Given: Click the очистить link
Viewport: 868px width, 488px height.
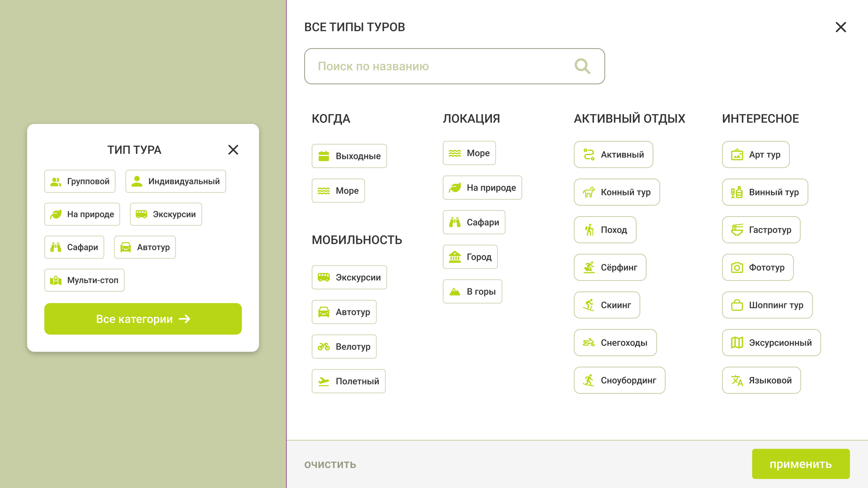Looking at the screenshot, I should pos(330,464).
